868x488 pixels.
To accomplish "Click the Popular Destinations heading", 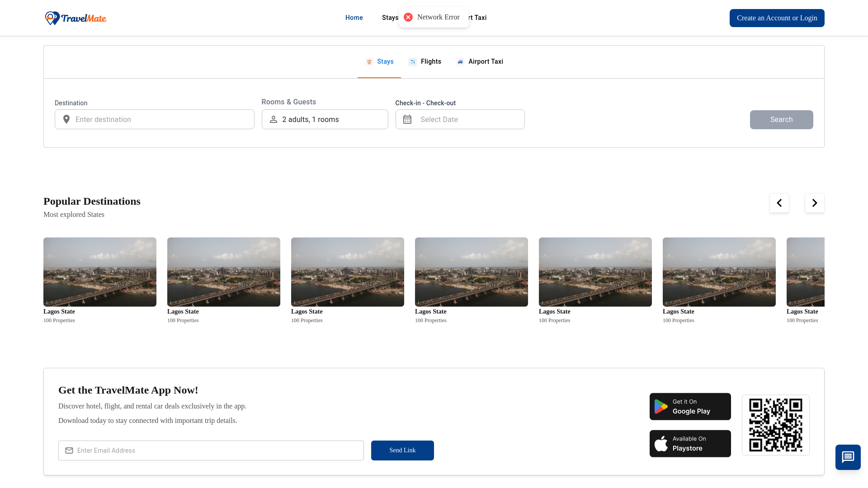I will click(92, 201).
